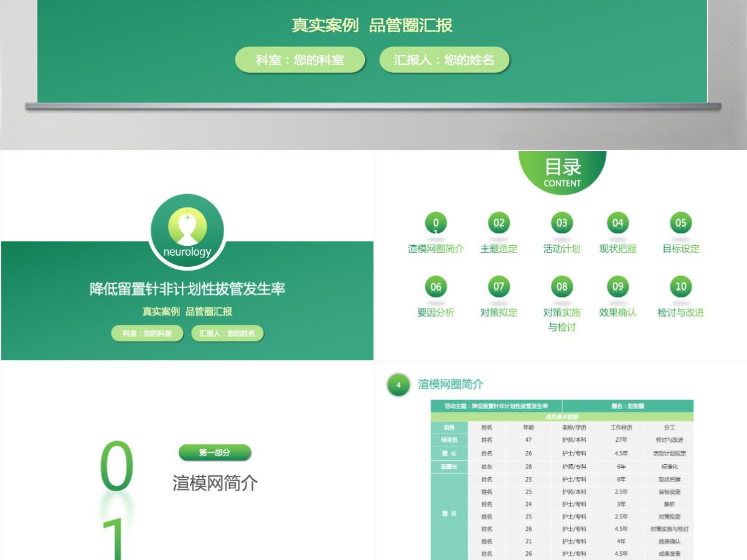The height and width of the screenshot is (560, 747).
Task: Click the 09 circle above 效果确认
Action: pos(618,287)
